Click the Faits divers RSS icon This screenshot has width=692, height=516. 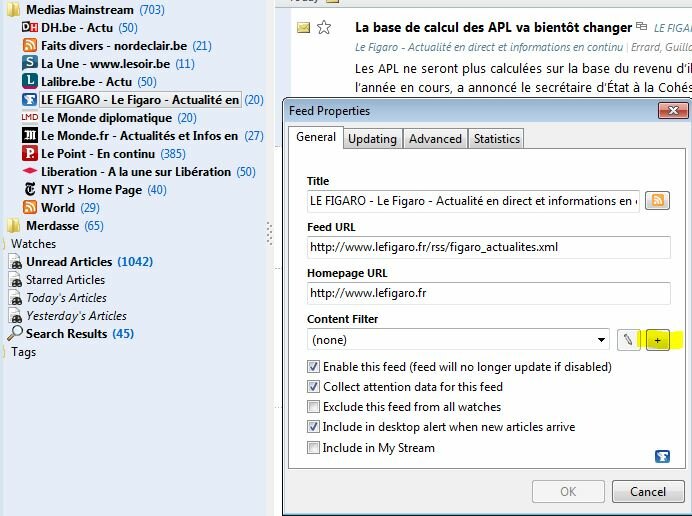coord(30,45)
